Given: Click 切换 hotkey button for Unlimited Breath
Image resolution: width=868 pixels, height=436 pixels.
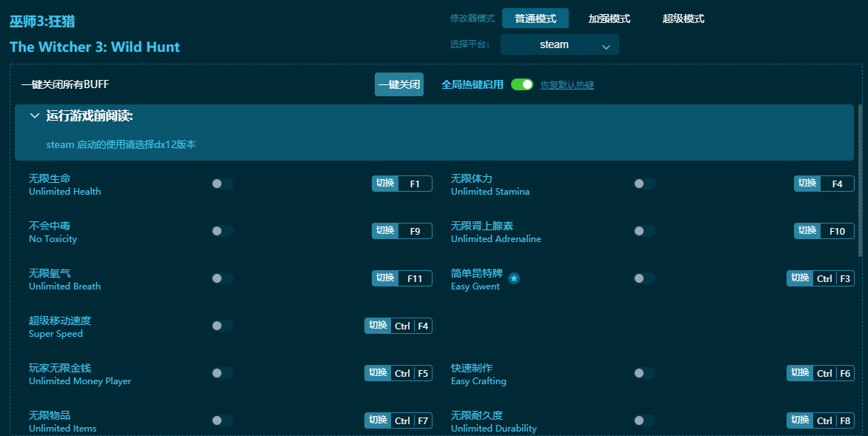Looking at the screenshot, I should click(x=385, y=278).
